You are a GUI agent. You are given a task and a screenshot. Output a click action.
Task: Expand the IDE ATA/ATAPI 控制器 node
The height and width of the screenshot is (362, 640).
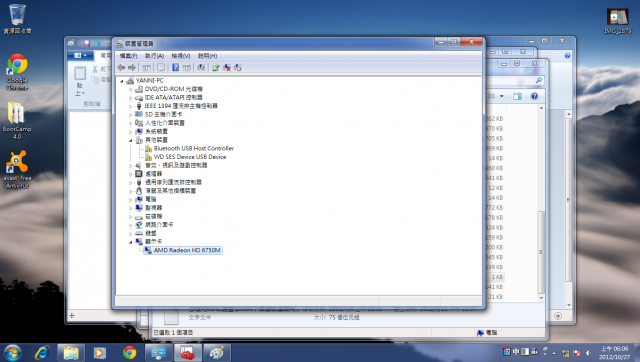[x=131, y=98]
